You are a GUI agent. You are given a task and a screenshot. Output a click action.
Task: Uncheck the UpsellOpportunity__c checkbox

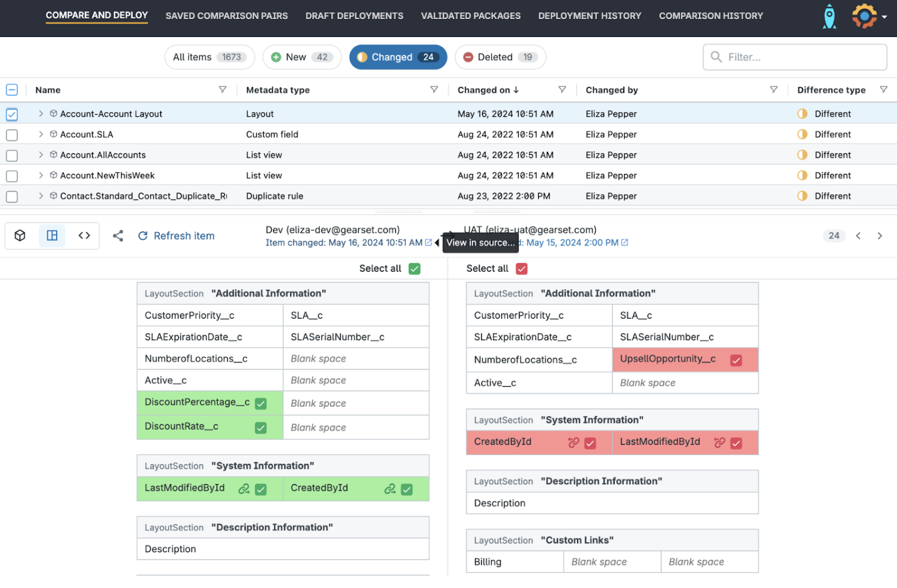pyautogui.click(x=736, y=360)
